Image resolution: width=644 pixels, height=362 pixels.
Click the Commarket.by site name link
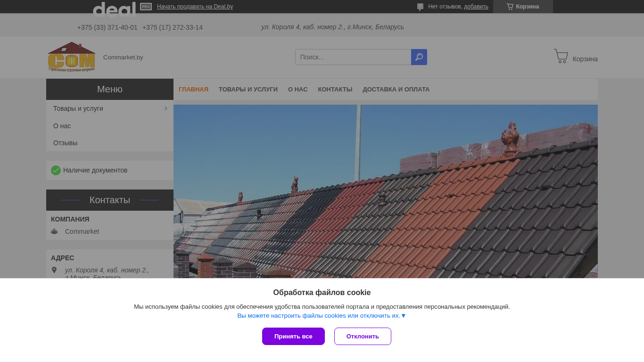[123, 58]
